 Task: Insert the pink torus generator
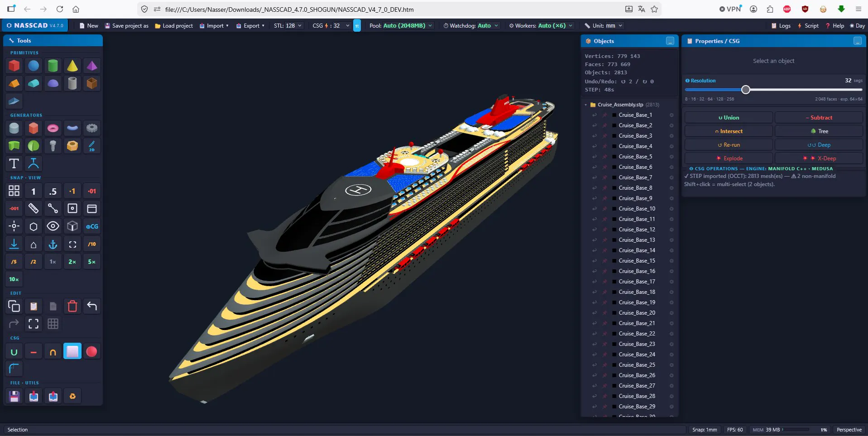[x=53, y=128]
